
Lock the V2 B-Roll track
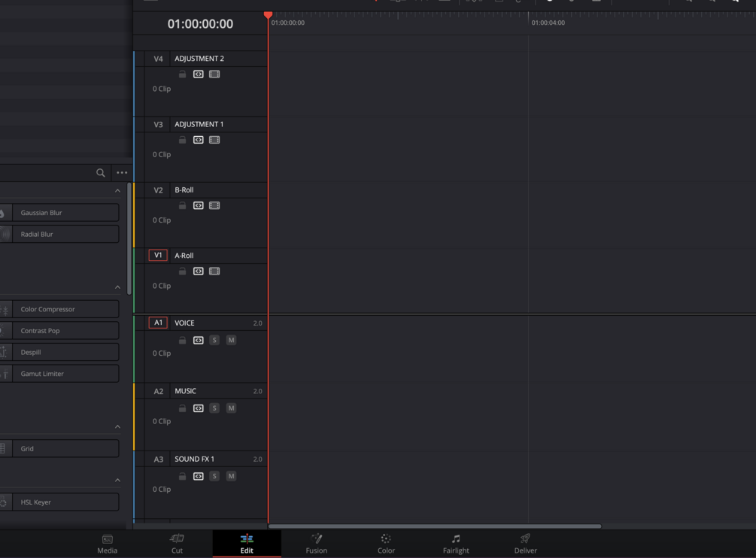pos(182,206)
